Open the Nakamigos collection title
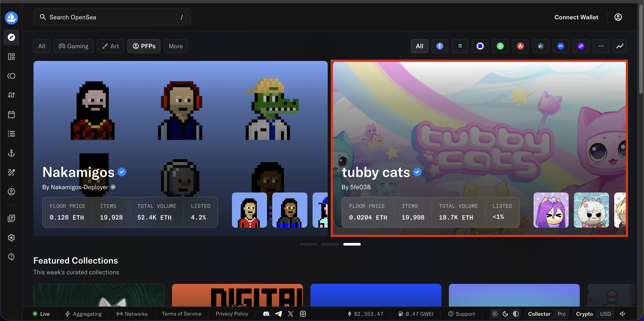This screenshot has height=321, width=644. click(78, 172)
